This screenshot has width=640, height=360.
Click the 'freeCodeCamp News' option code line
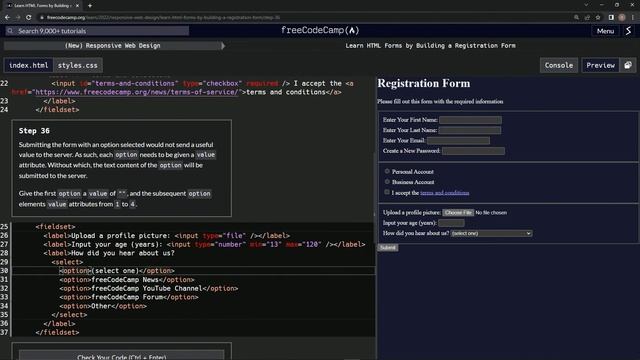click(x=127, y=280)
